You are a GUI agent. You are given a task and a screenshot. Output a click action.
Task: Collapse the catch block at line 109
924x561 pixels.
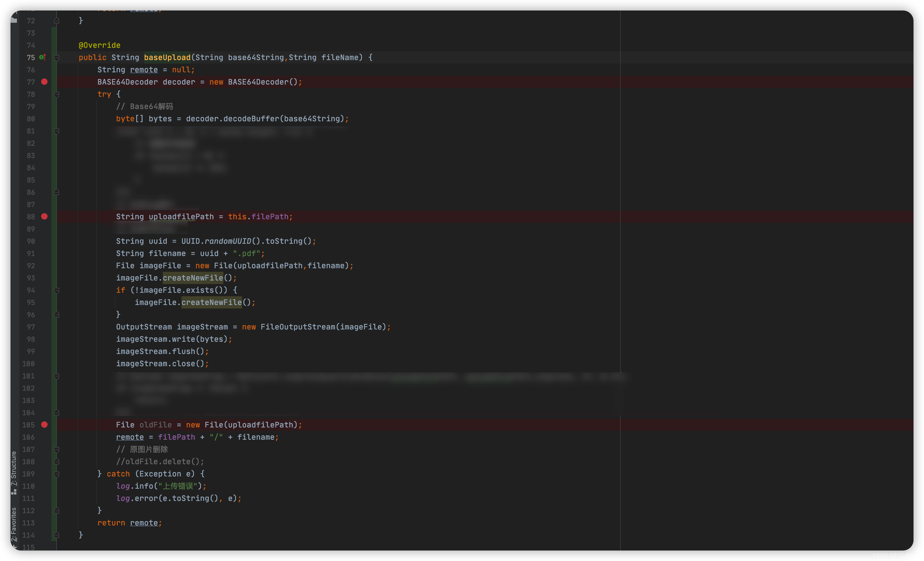tap(57, 474)
